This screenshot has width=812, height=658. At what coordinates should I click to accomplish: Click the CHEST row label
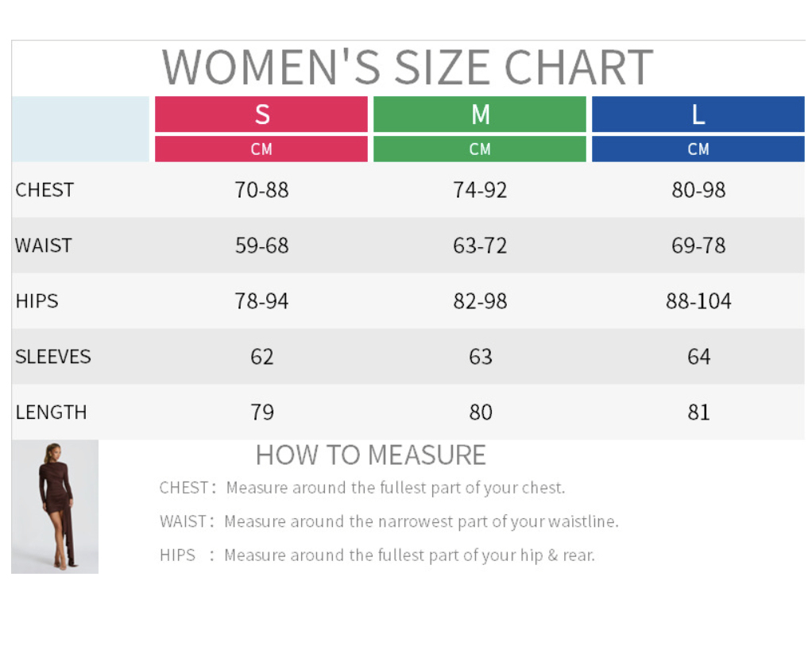click(x=44, y=190)
